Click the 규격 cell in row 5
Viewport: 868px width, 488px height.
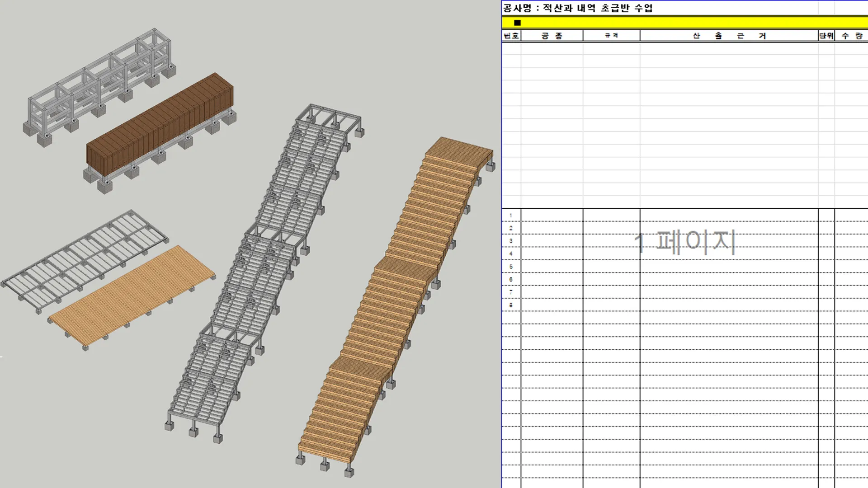(x=611, y=267)
